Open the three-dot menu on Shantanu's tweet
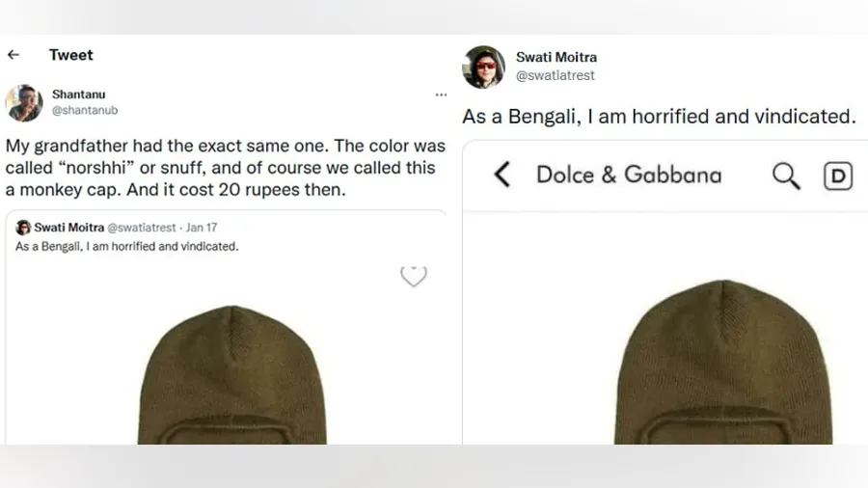868x488 pixels. pos(441,95)
